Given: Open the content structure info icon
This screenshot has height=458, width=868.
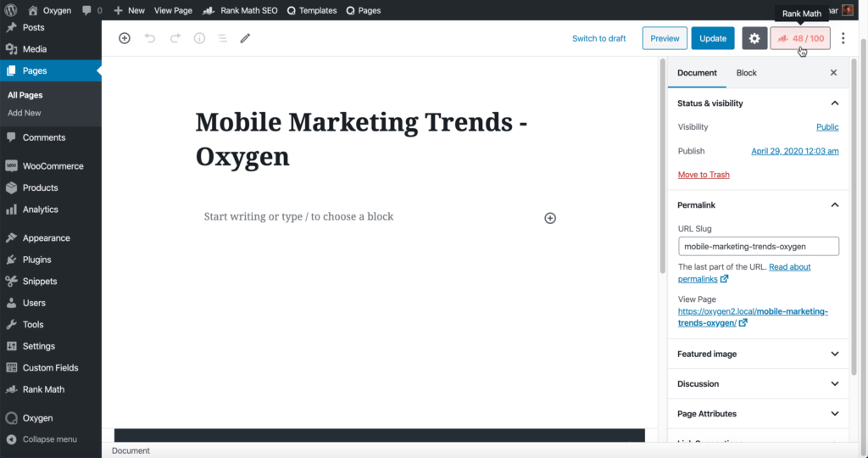Looking at the screenshot, I should pyautogui.click(x=199, y=38).
